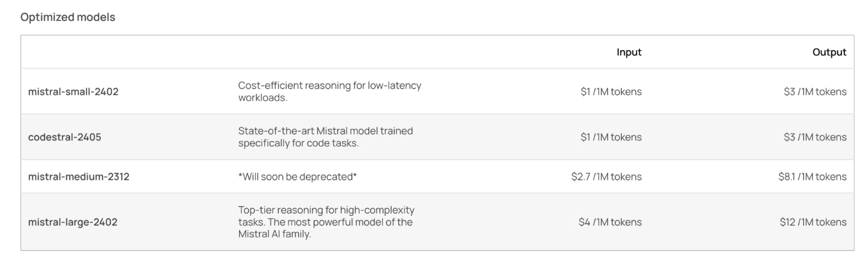
Task: Click the mistral-small-2402 model name
Action: click(x=73, y=91)
